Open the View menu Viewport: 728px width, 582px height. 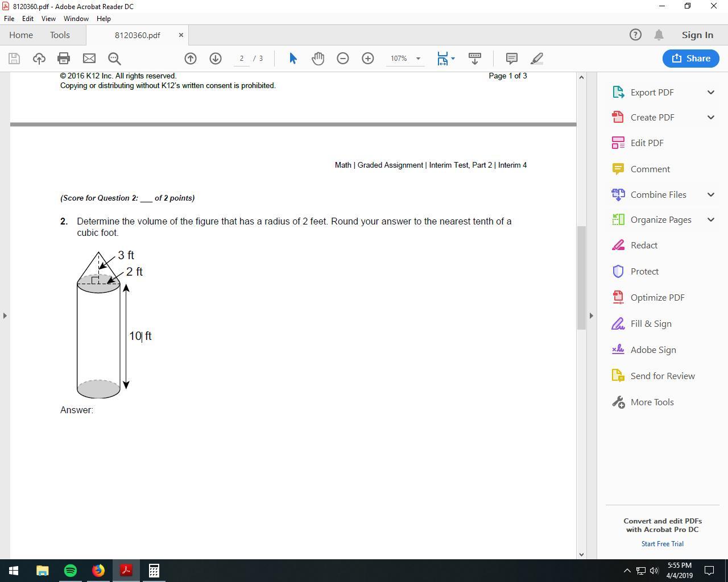48,19
